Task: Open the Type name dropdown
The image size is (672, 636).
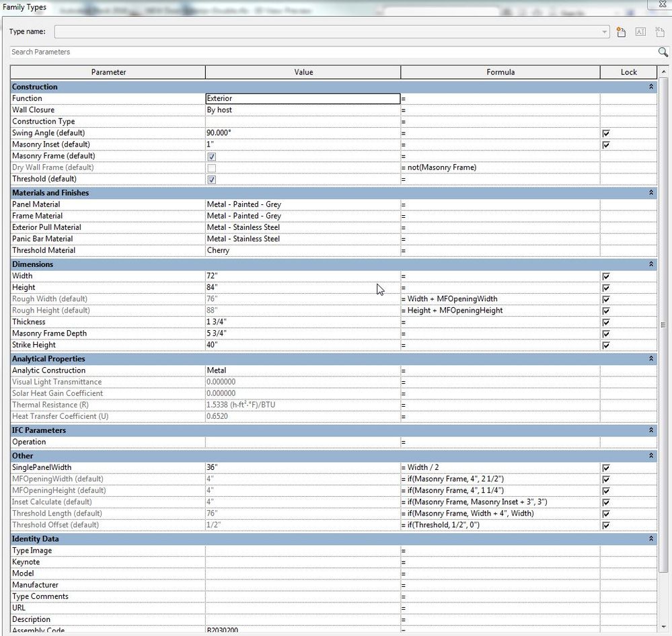Action: pyautogui.click(x=604, y=32)
